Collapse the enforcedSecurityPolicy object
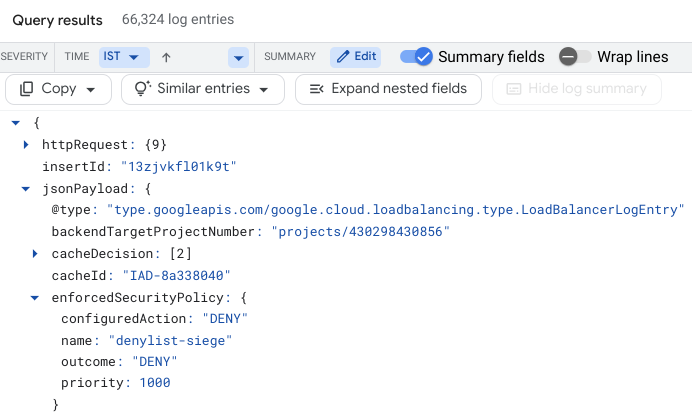This screenshot has height=417, width=692. click(34, 298)
